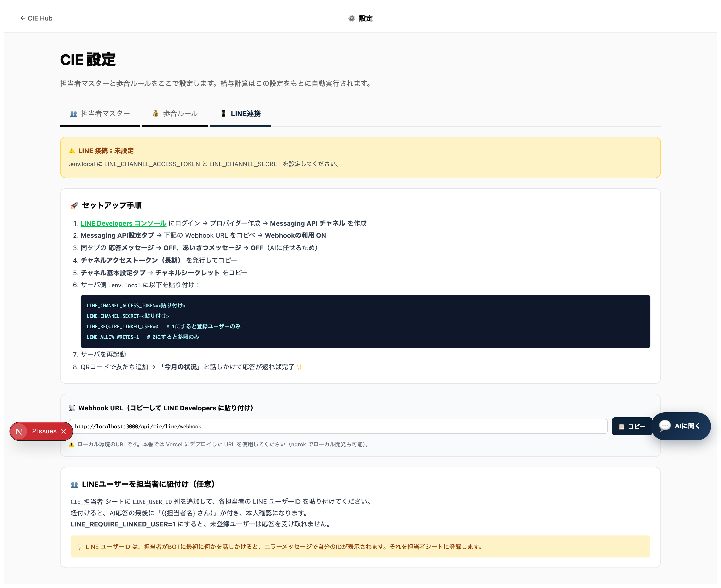
Task: Click the Next.js N logo icon
Action: (x=19, y=431)
